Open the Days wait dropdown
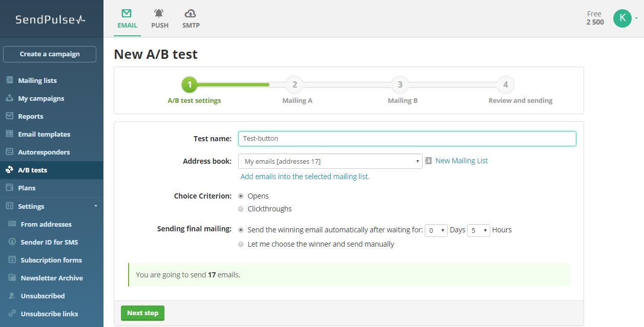The height and width of the screenshot is (327, 644). click(x=436, y=230)
